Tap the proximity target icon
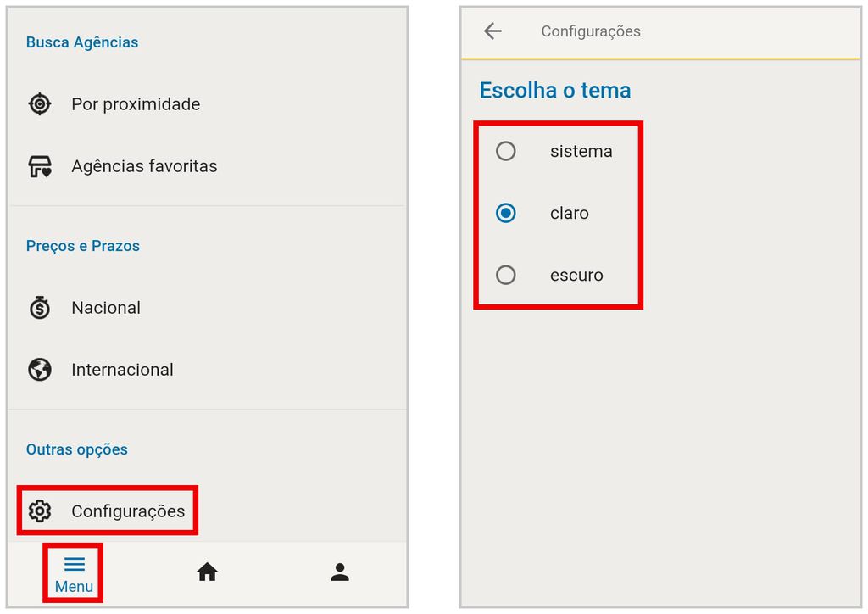868x614 pixels. (x=40, y=104)
